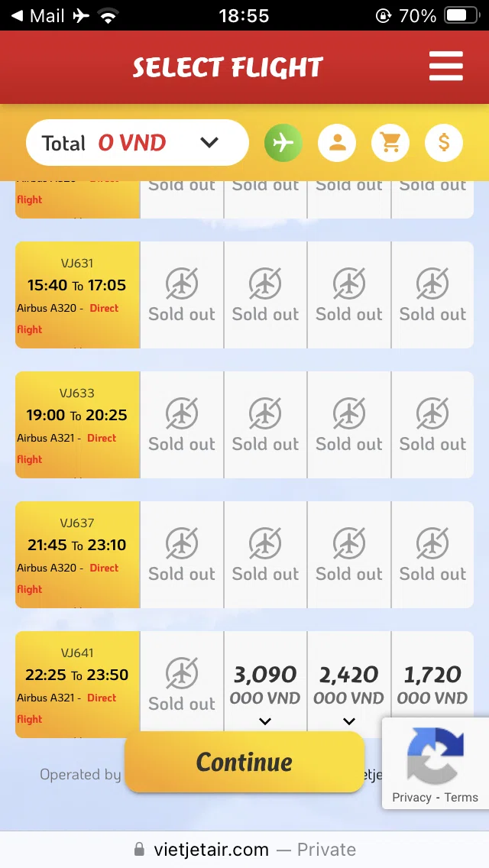Select the 3,090,000 VND fare option
This screenshot has height=868, width=489.
(265, 684)
